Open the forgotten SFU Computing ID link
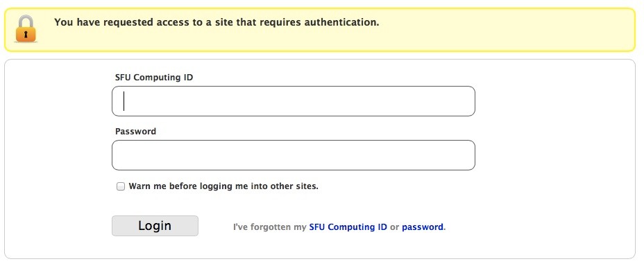Viewport: 644px width, 266px height. [x=348, y=227]
